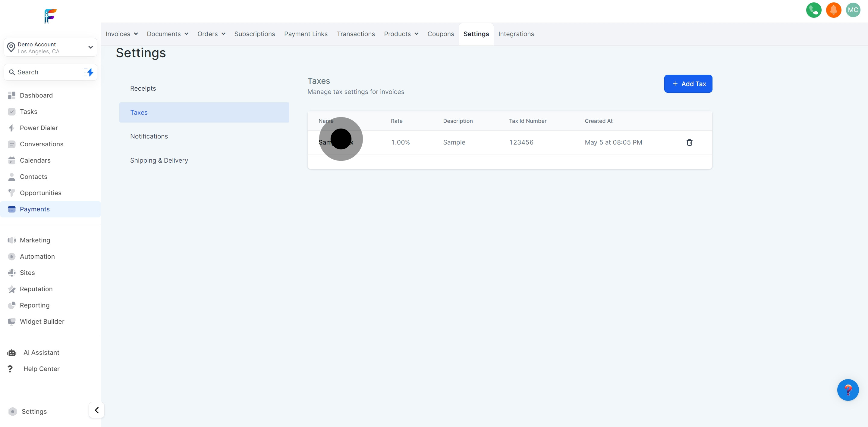
Task: Expand the Invoices dropdown menu
Action: click(x=122, y=34)
